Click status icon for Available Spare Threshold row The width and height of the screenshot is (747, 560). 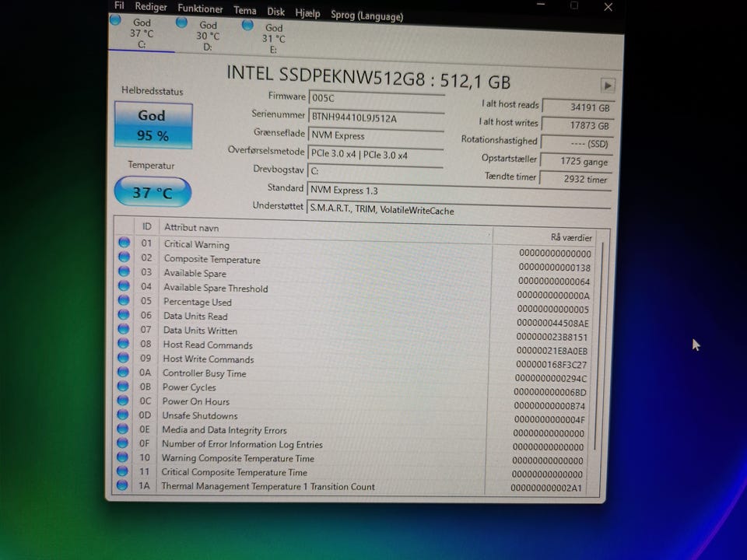[x=124, y=285]
